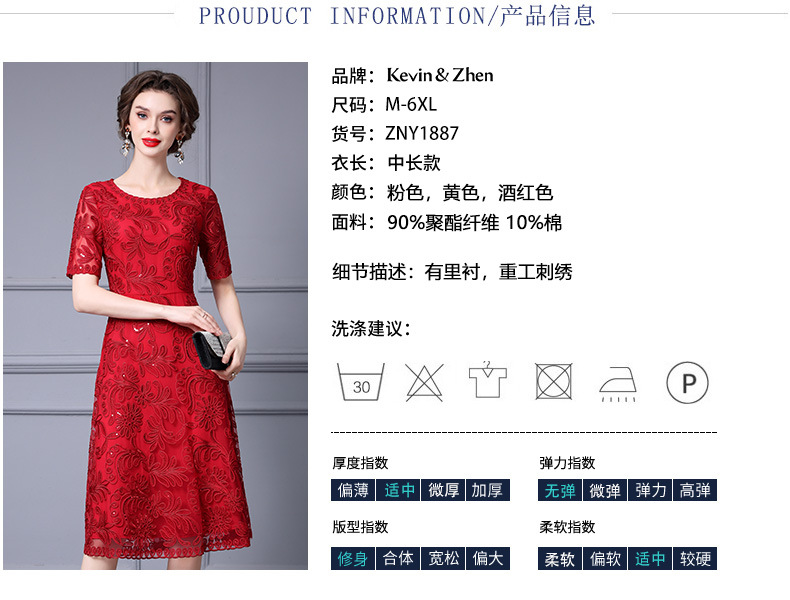Select the 无弹 elasticity option
The image size is (790, 600).
[x=560, y=490]
